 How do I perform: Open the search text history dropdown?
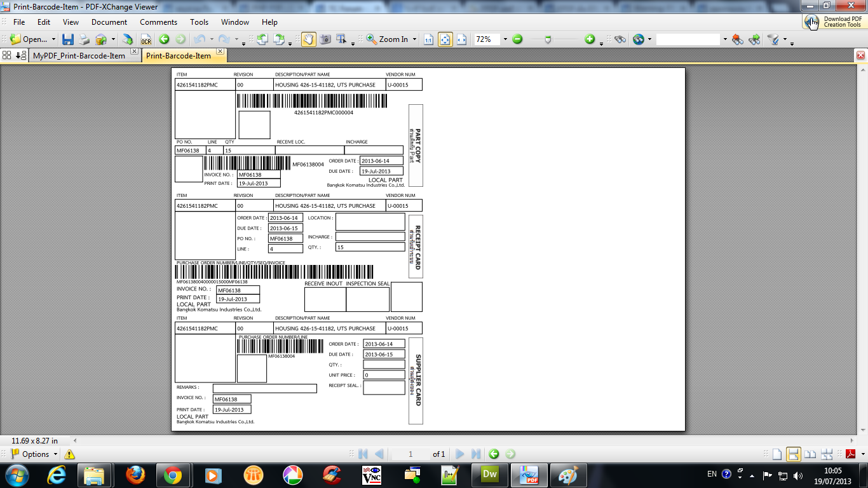coord(725,39)
